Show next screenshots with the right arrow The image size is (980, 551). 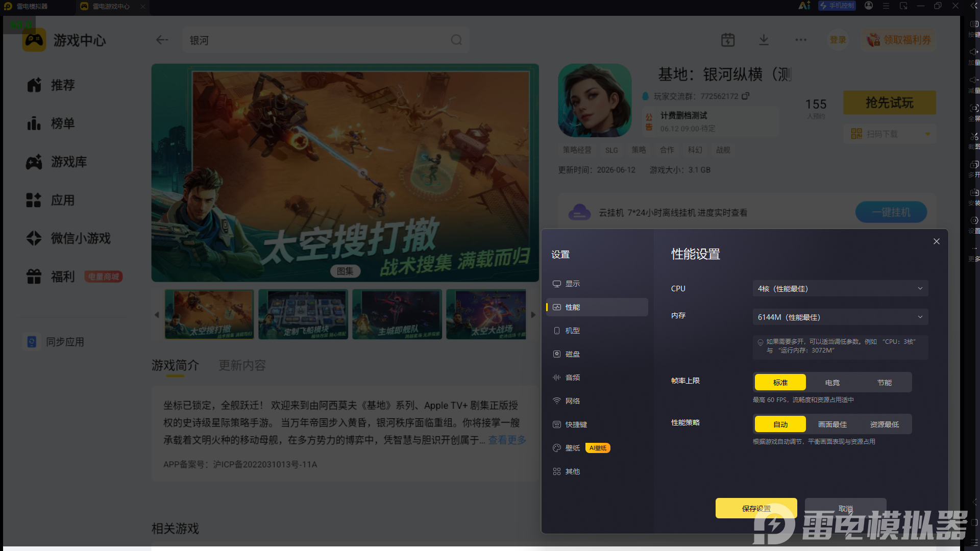coord(533,315)
